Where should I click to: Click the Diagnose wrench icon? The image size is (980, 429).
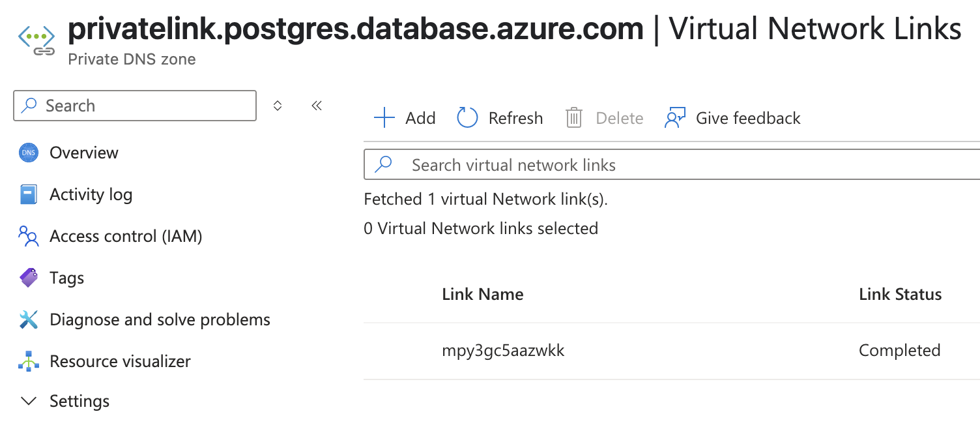tap(29, 319)
